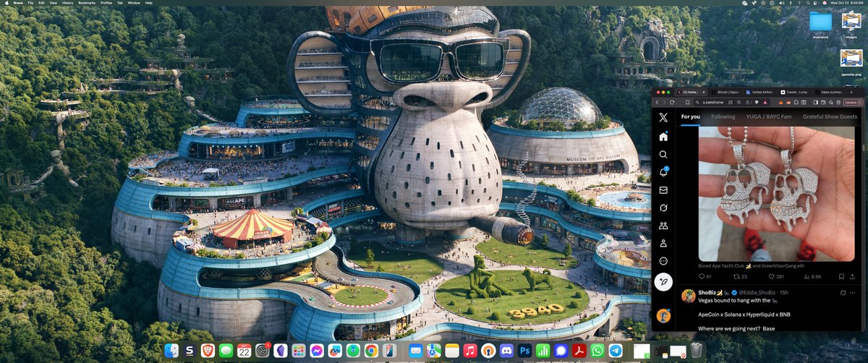Select the For you tab
Image resolution: width=868 pixels, height=363 pixels.
click(x=691, y=116)
